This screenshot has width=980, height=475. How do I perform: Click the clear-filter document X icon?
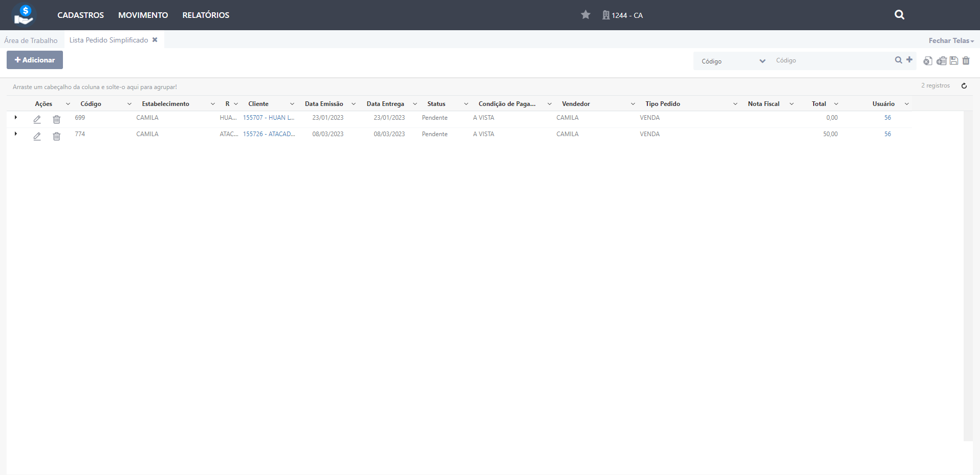coord(927,61)
